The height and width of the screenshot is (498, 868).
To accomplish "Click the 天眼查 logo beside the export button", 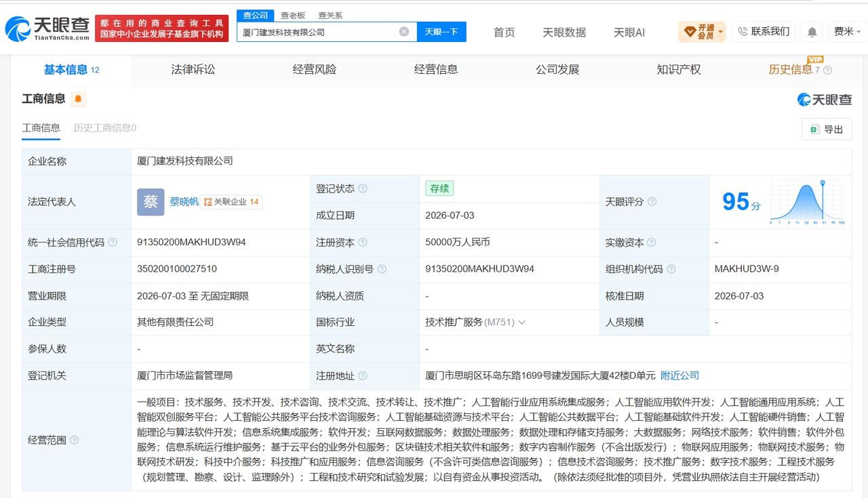I will click(824, 100).
